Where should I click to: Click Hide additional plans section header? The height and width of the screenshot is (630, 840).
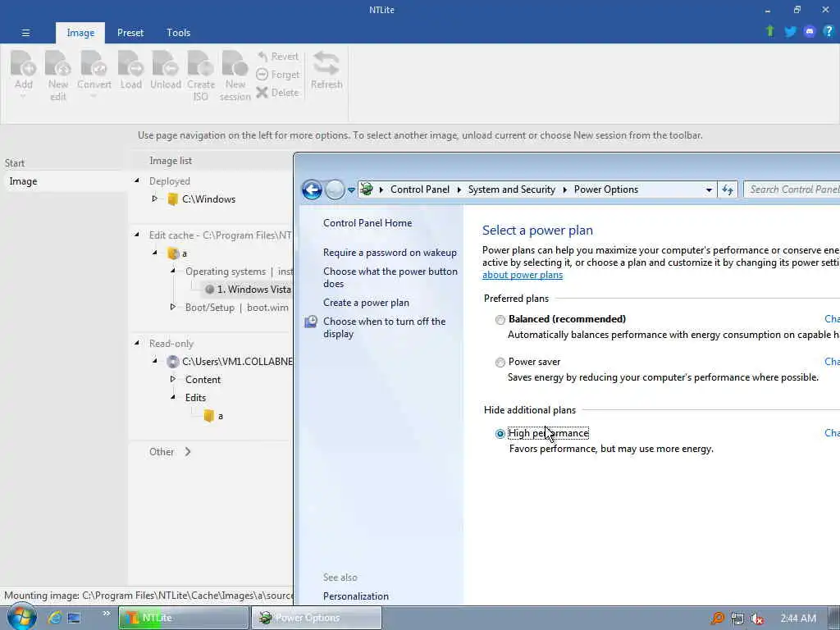tap(530, 410)
